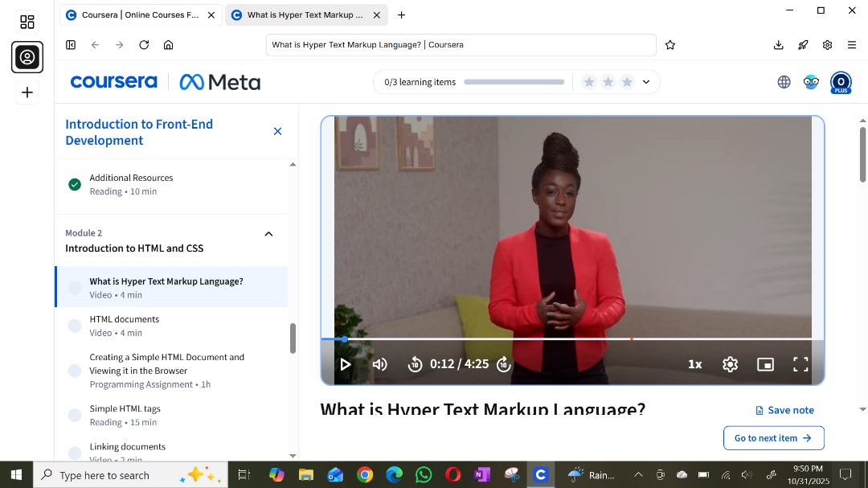Click the orange marker on video timeline
Image resolution: width=868 pixels, height=488 pixels.
(632, 339)
